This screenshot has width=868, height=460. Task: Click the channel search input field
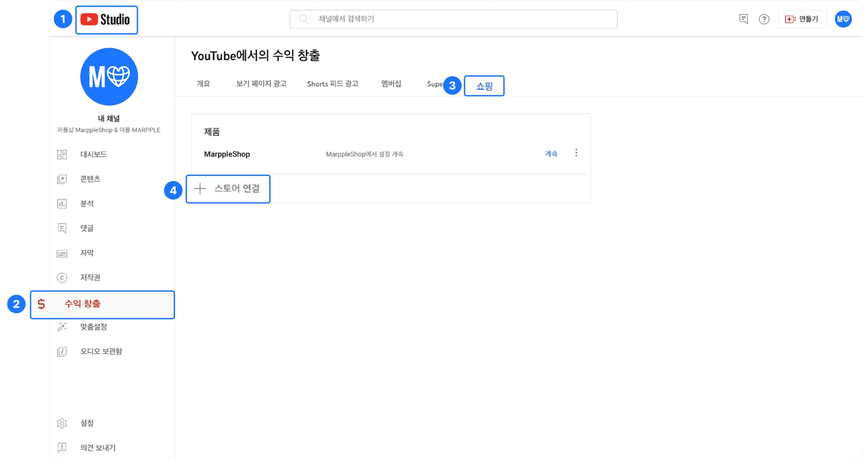[453, 19]
